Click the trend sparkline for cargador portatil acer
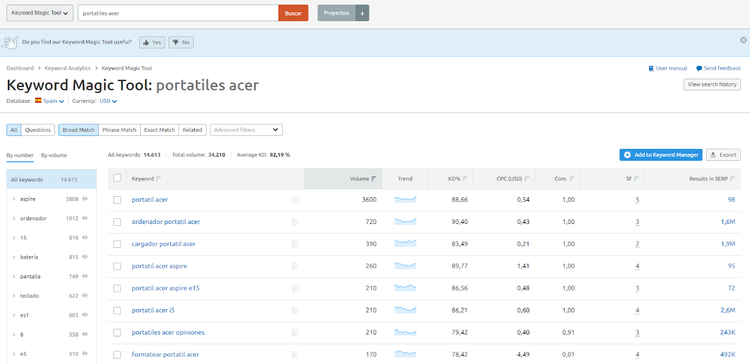Image resolution: width=750 pixels, height=364 pixels. 405,243
